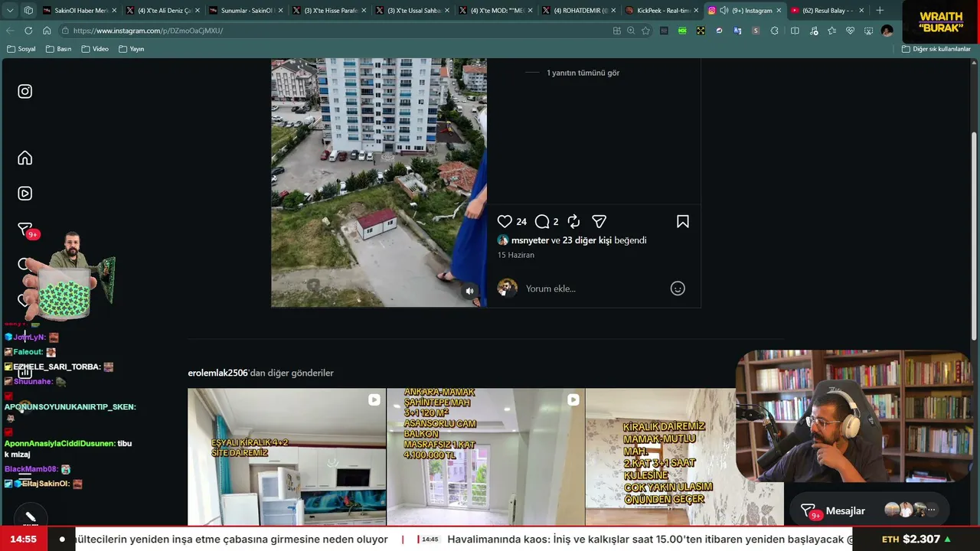Go to Instagram home via logo icon
Image resolution: width=980 pixels, height=551 pixels.
[25, 92]
